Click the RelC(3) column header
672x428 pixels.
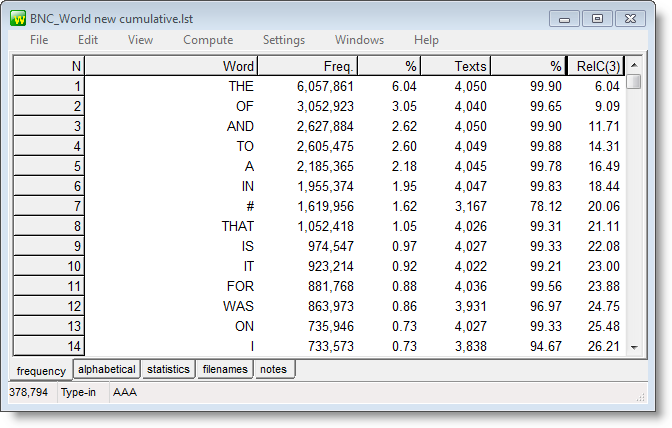pyautogui.click(x=596, y=66)
